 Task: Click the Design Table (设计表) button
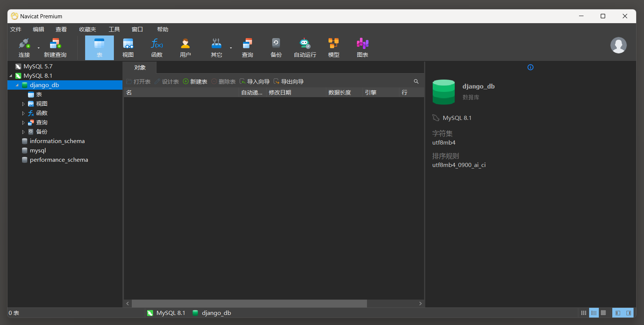click(x=167, y=81)
